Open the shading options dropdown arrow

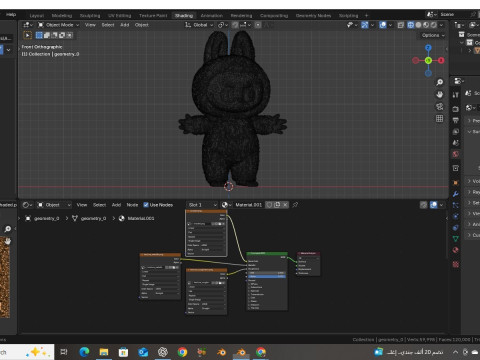[441, 25]
